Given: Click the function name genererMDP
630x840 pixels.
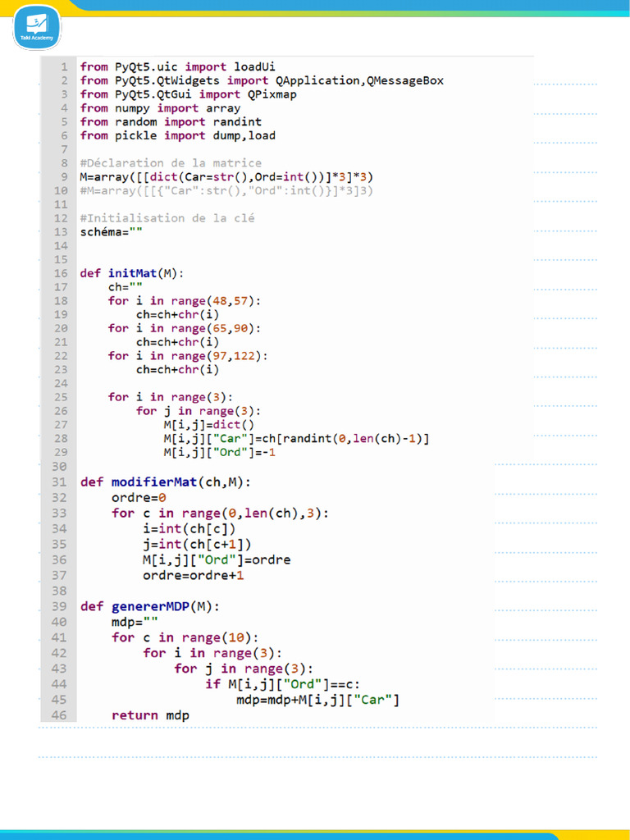Looking at the screenshot, I should (151, 606).
